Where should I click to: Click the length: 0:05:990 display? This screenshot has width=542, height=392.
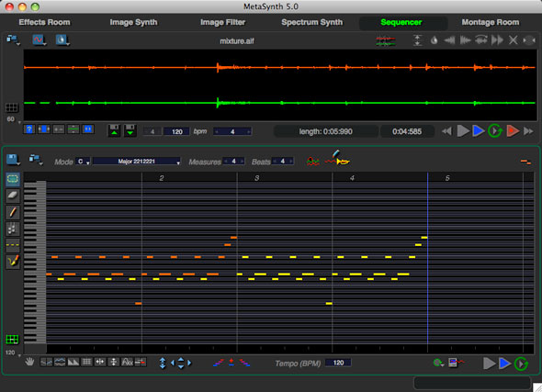325,131
